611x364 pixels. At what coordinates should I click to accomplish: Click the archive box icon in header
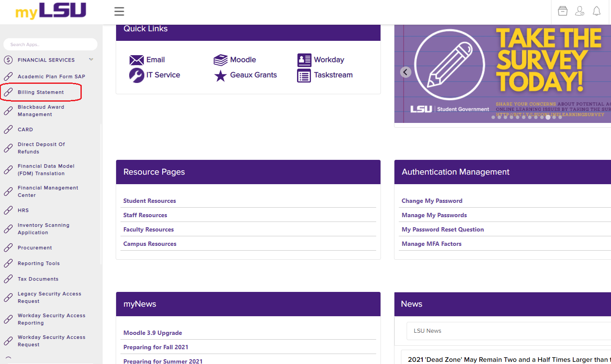tap(563, 11)
